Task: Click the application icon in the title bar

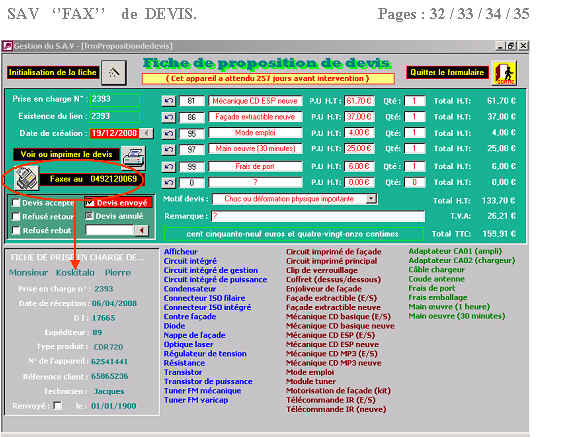Action: click(7, 46)
